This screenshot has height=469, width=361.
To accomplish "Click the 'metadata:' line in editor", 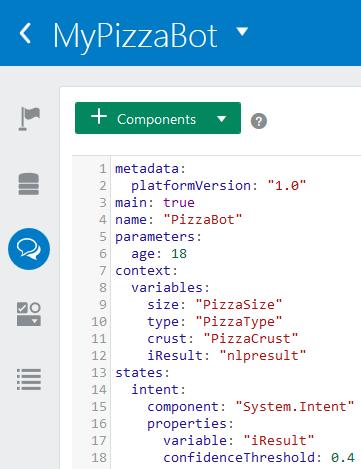I will [x=150, y=169].
